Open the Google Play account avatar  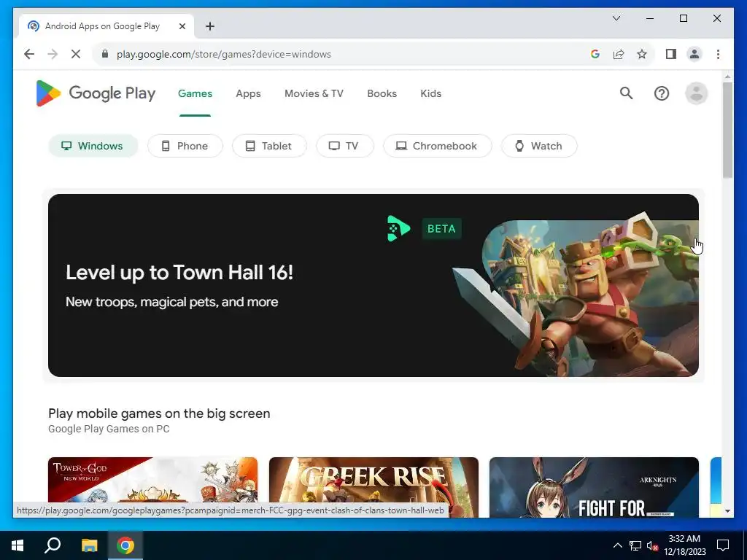click(696, 93)
